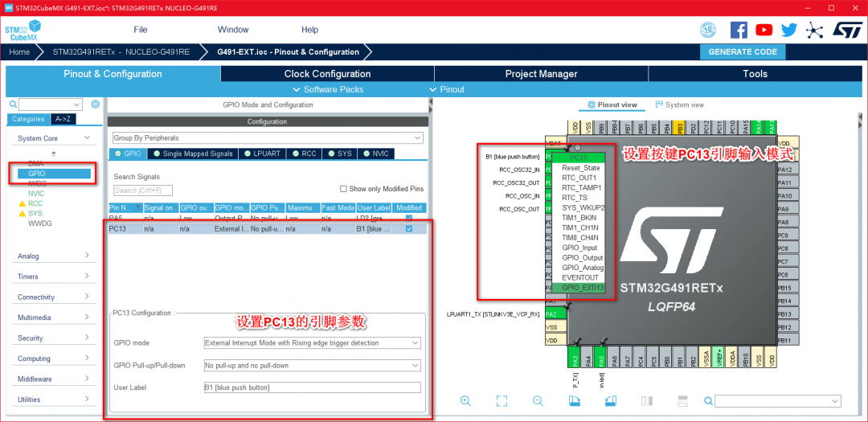Switch to Tools tab
This screenshot has width=868, height=422.
755,74
